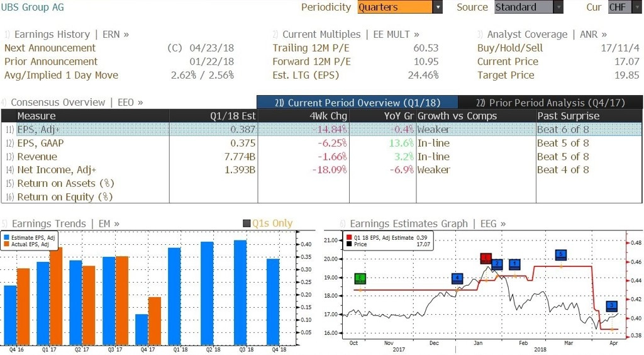Viewport: 644px width, 355px height.
Task: Select the EPS, GAAP measure row
Action: 321,143
